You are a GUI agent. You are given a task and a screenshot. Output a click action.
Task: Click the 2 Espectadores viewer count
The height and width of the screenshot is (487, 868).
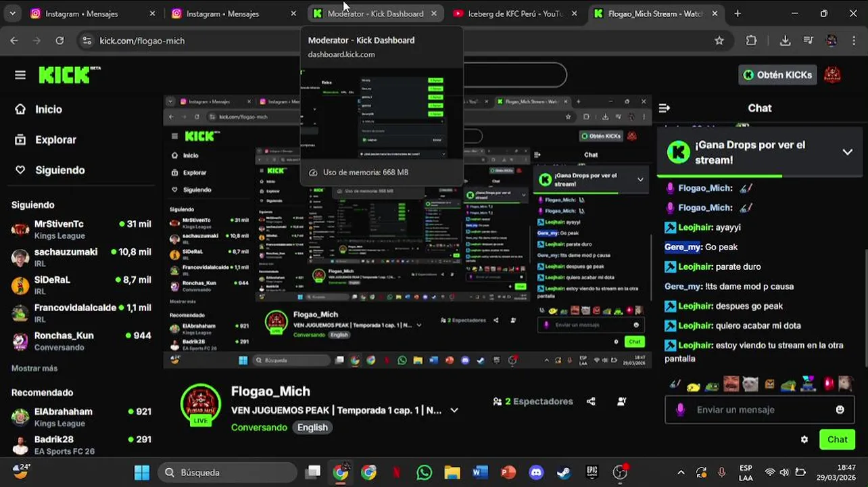[x=533, y=401]
